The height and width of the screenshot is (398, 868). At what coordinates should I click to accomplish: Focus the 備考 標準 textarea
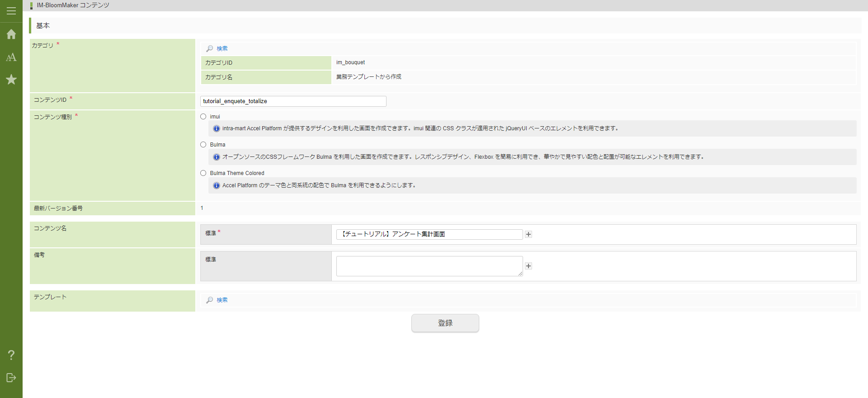(429, 266)
